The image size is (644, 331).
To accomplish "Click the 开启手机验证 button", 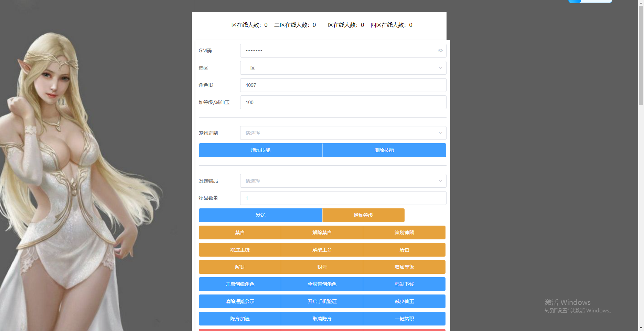I will [x=322, y=301].
